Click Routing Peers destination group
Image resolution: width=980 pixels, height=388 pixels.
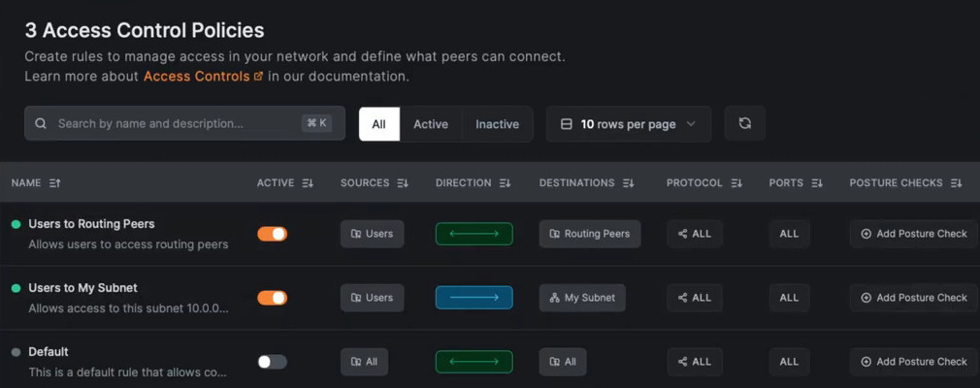click(x=590, y=234)
